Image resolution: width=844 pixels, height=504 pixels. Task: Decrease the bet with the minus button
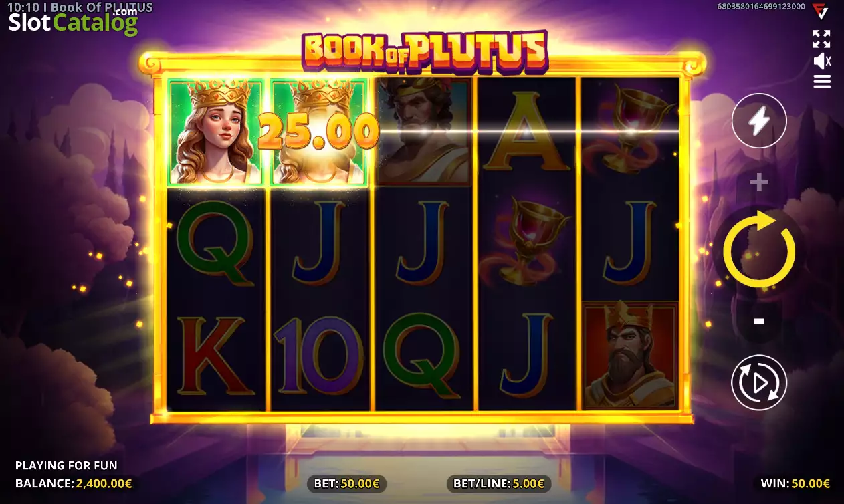point(759,322)
